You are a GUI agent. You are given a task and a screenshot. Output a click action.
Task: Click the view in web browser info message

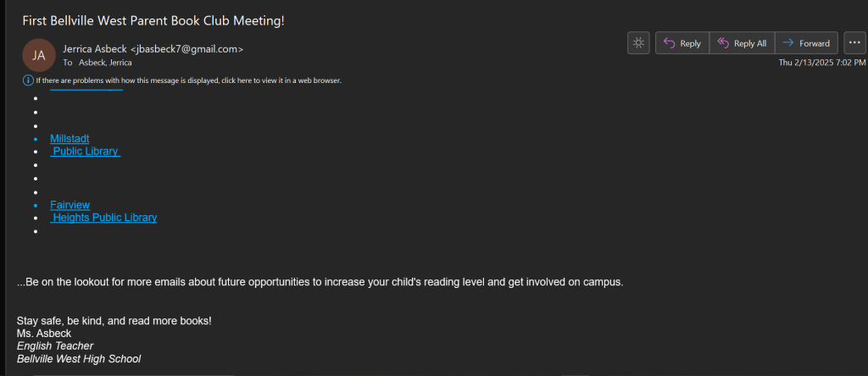click(x=187, y=80)
